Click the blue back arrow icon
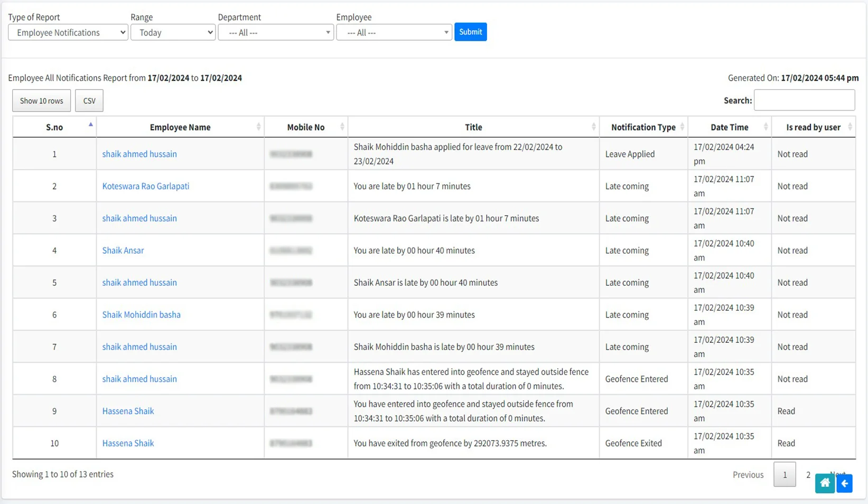Image resolution: width=868 pixels, height=504 pixels. point(844,483)
